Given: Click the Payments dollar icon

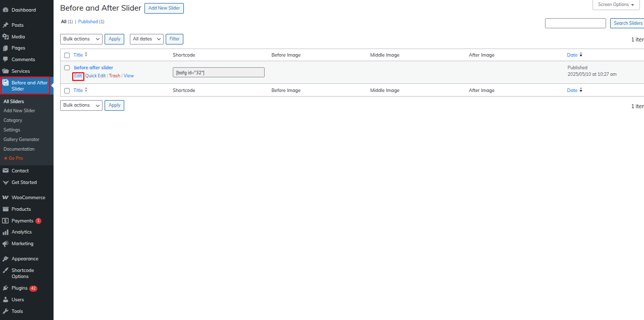Looking at the screenshot, I should [6, 221].
